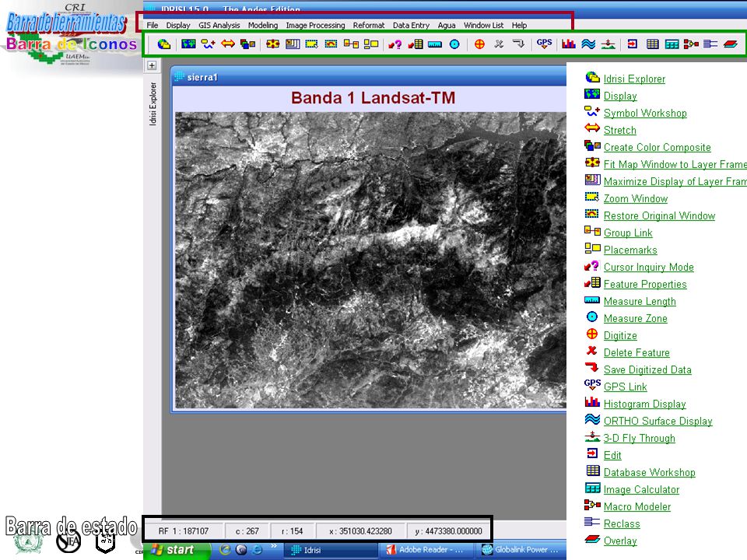Open the Reformat menu

pos(369,25)
